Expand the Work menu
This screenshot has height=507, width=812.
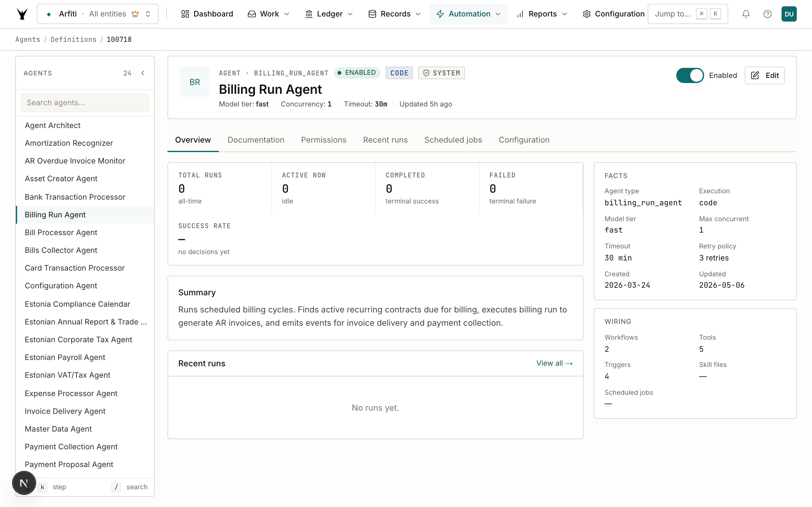[x=269, y=14]
